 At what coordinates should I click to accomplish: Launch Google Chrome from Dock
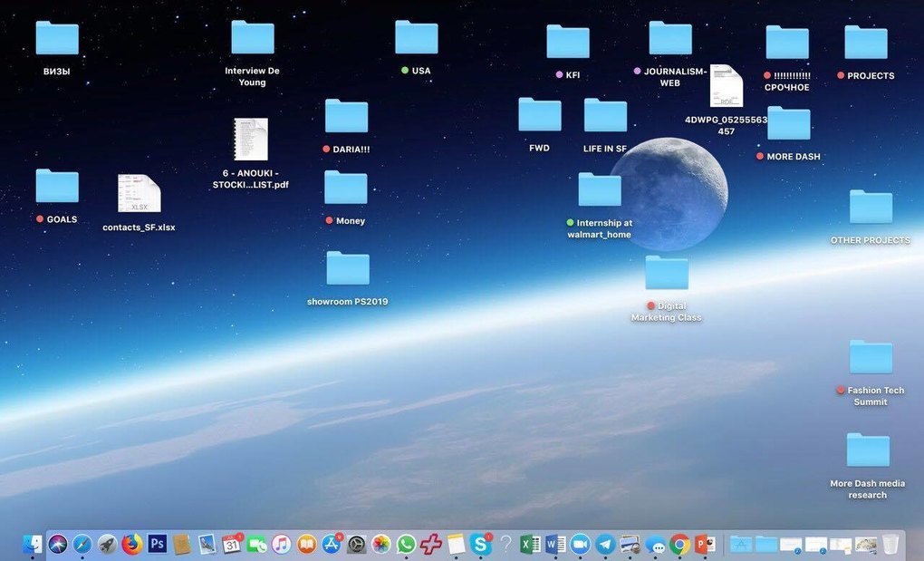point(679,544)
